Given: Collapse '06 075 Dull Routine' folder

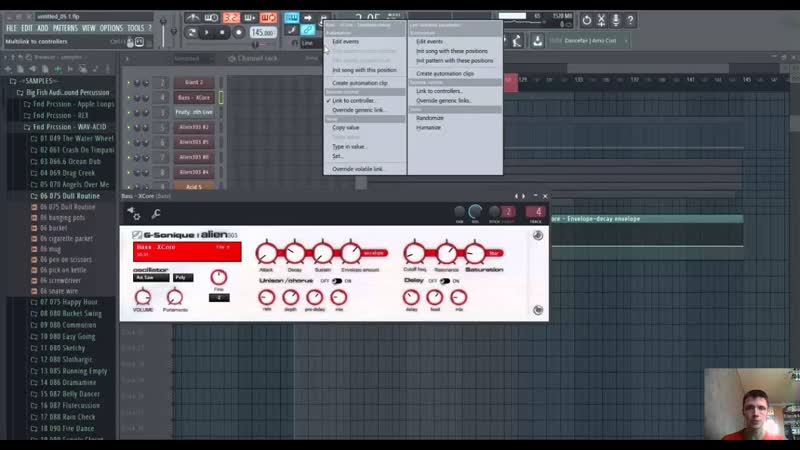Looking at the screenshot, I should 65,196.
